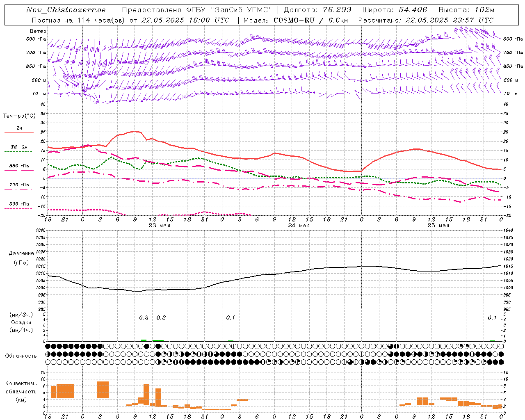Screen dimensions: 525x420
Task: Click the 'COSMO-RU / 6.6км' model label
Action: pos(310,20)
